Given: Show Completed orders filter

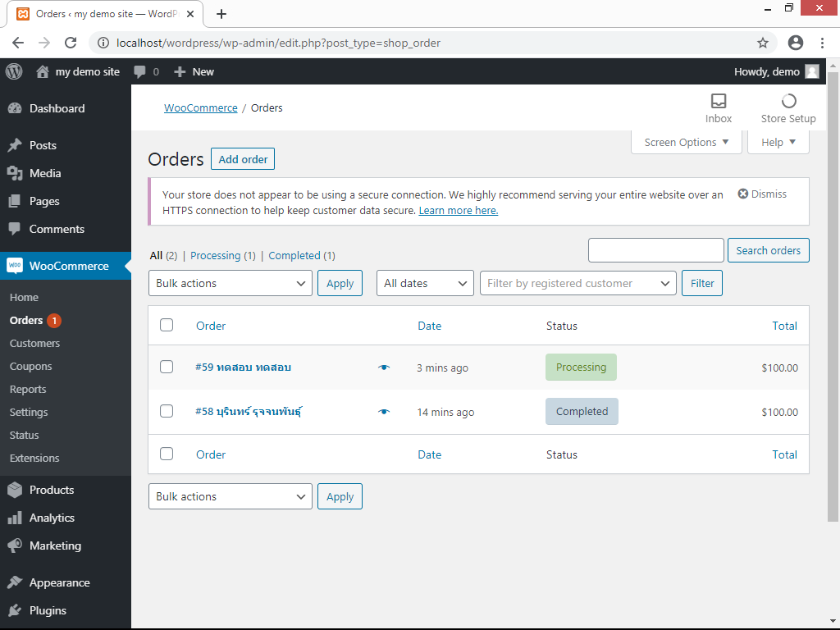Looking at the screenshot, I should pyautogui.click(x=302, y=256).
